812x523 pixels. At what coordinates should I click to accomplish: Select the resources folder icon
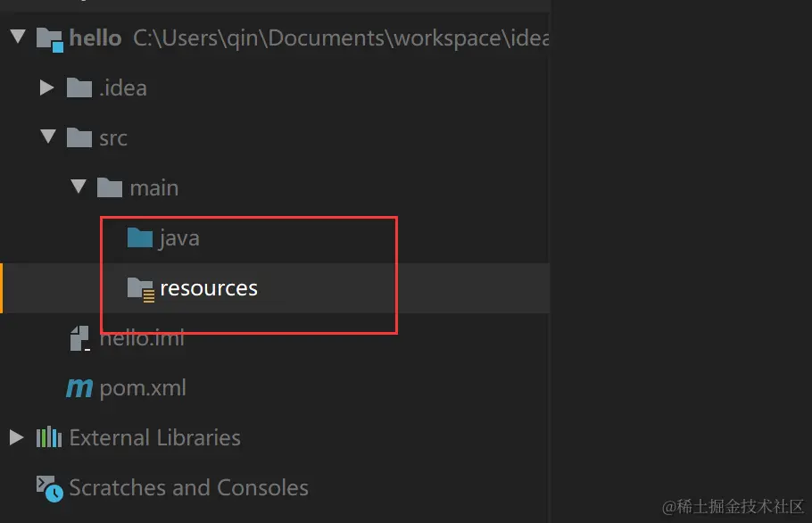click(x=140, y=288)
